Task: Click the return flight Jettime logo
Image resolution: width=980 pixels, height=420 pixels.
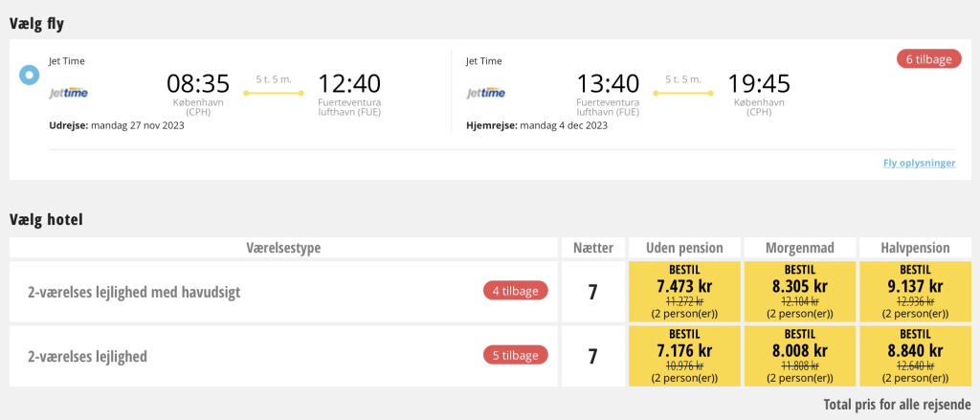Action: (486, 93)
